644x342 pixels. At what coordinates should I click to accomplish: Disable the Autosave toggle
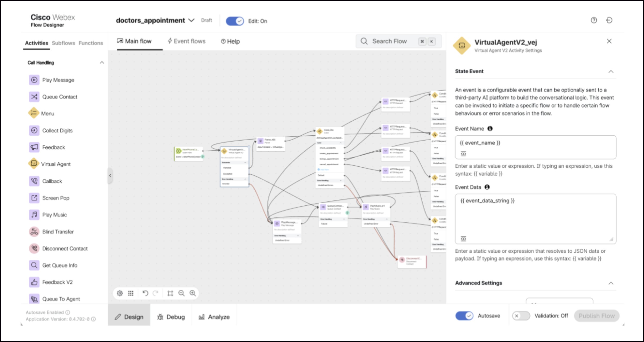point(464,316)
